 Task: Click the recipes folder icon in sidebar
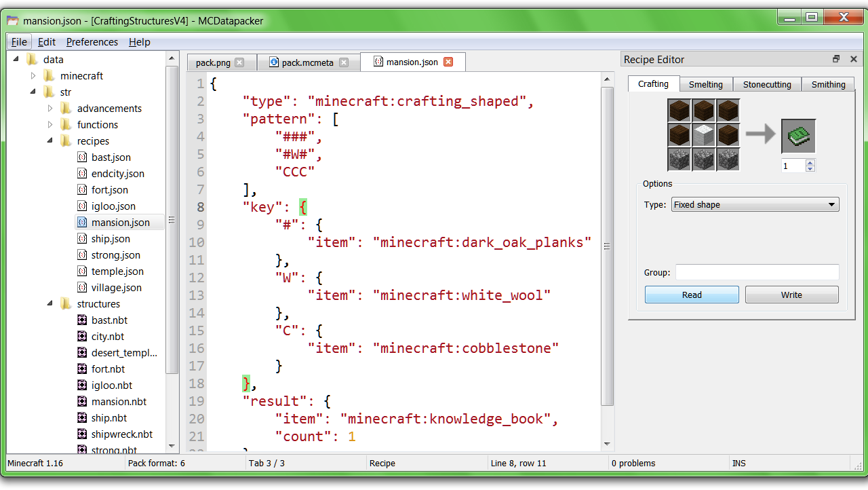[66, 140]
